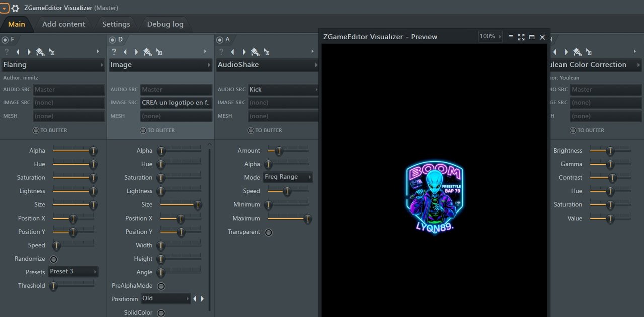
Task: Click the Flaring layer's AUDIO SRC field
Action: click(x=69, y=90)
